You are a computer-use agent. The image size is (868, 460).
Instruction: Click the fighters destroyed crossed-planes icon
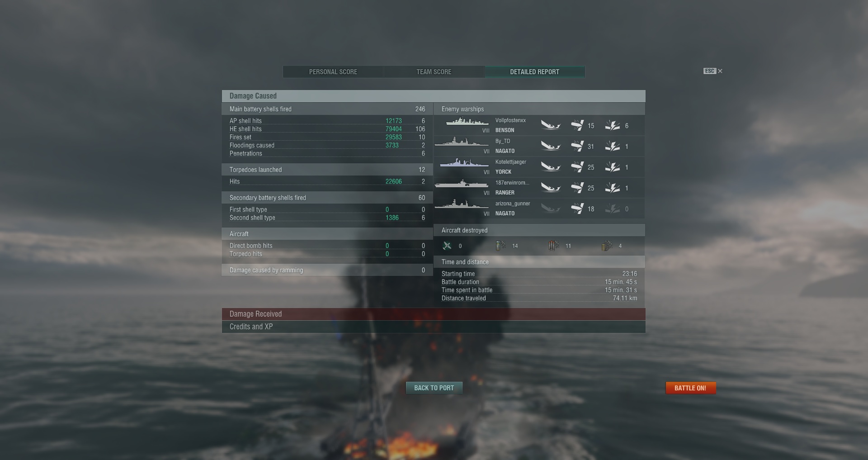[447, 246]
